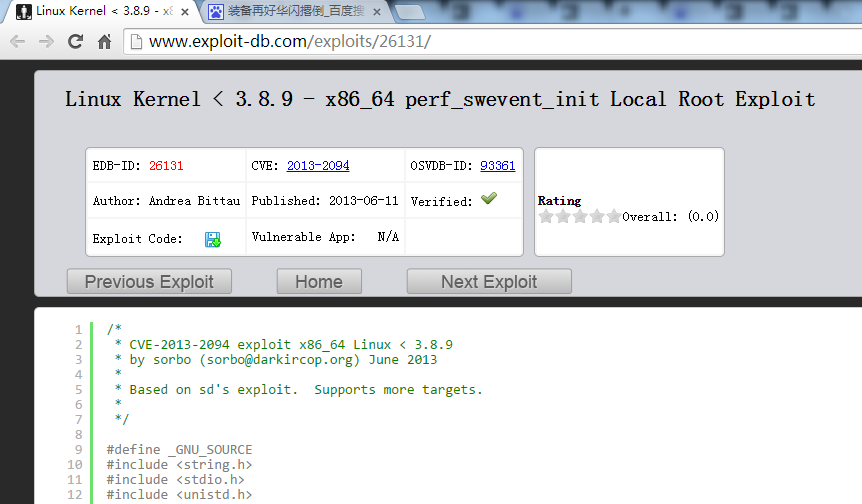Open the CVE 2013-2094 link

318,165
